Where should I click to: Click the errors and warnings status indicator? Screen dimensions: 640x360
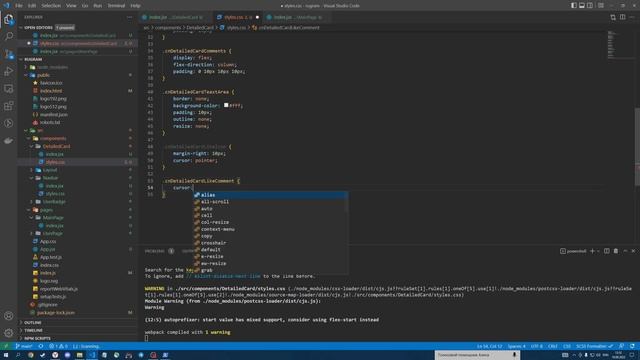(58, 346)
